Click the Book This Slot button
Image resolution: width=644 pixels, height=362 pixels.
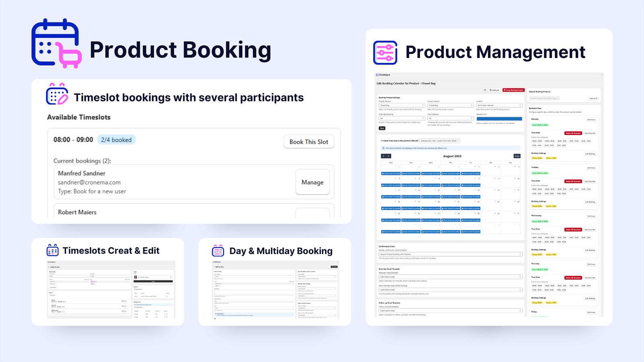[309, 142]
